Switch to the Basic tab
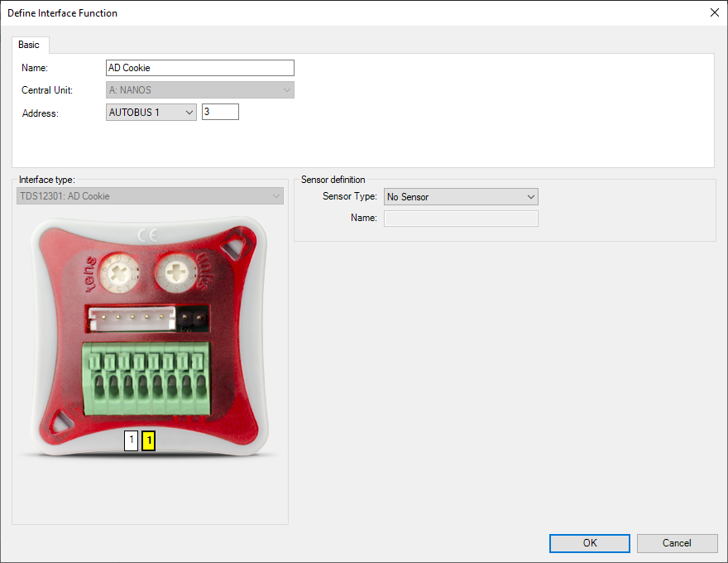This screenshot has height=563, width=728. click(29, 45)
